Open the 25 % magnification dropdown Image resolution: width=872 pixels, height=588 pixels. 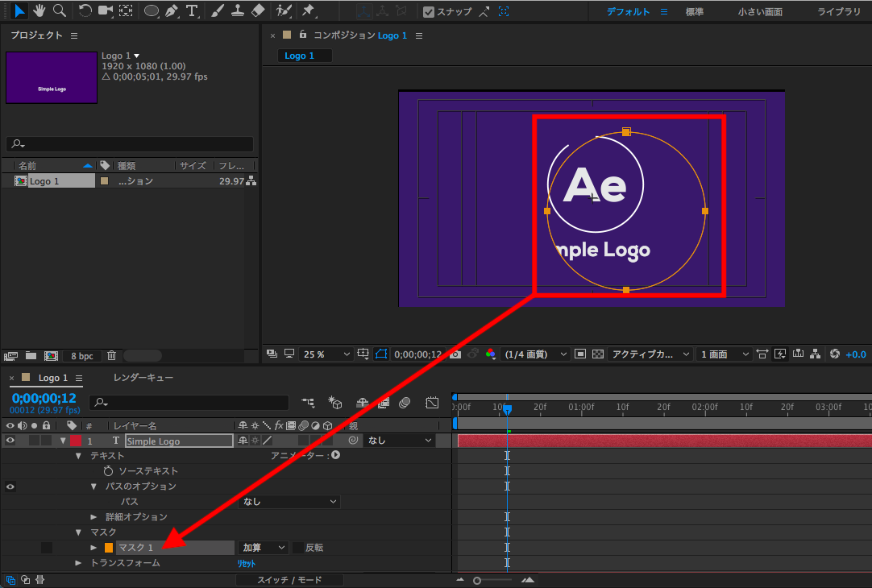pos(326,354)
